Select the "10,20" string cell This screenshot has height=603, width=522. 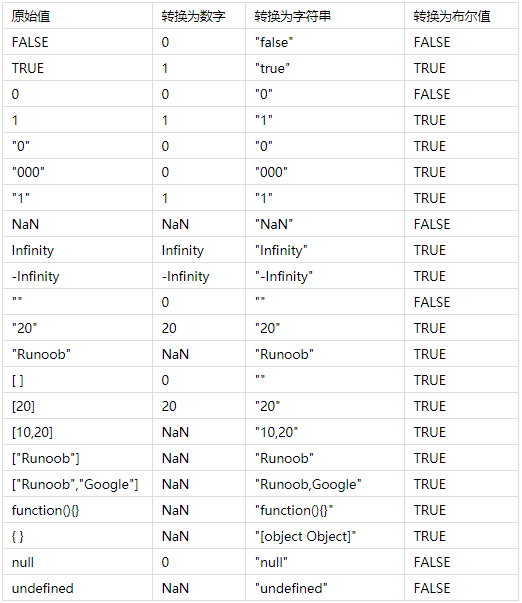[x=325, y=432]
